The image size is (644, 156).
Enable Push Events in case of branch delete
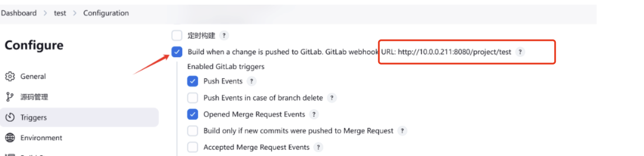[x=193, y=98]
